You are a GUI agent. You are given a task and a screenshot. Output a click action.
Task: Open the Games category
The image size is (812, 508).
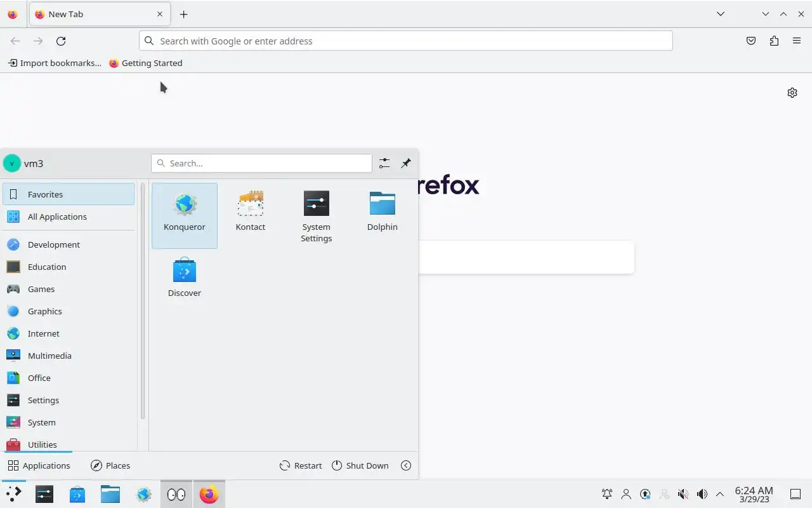pyautogui.click(x=69, y=289)
